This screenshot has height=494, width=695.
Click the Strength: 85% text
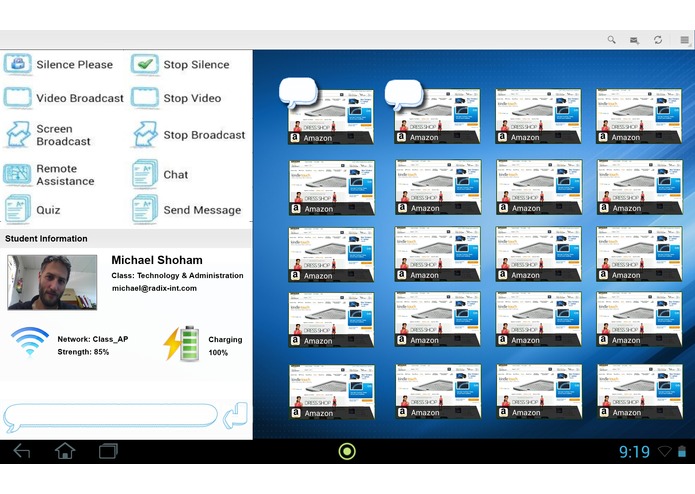coord(83,352)
